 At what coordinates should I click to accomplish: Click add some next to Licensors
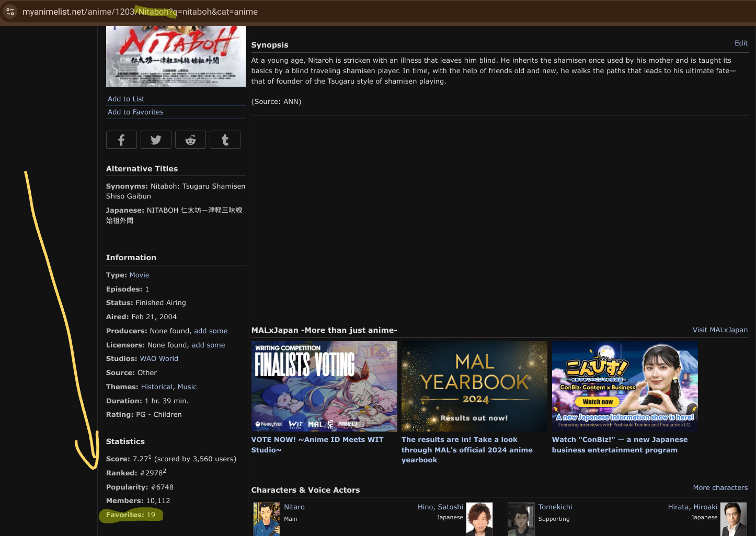[x=208, y=345]
